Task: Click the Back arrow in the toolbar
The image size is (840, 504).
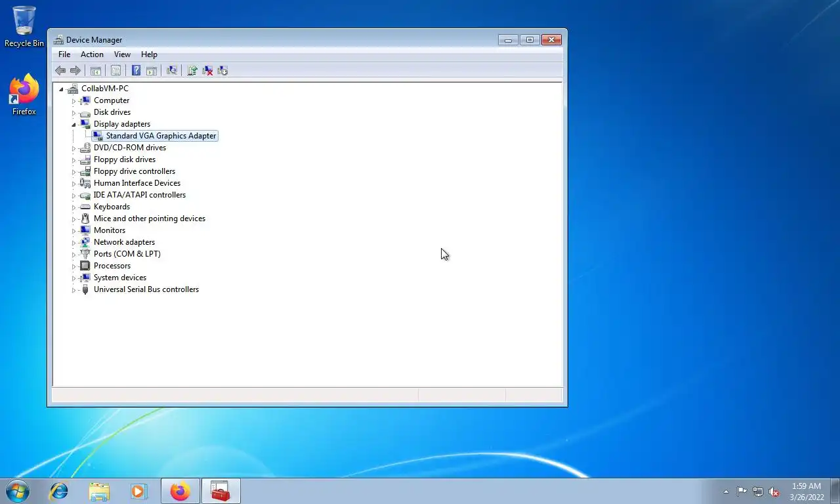Action: pos(60,70)
